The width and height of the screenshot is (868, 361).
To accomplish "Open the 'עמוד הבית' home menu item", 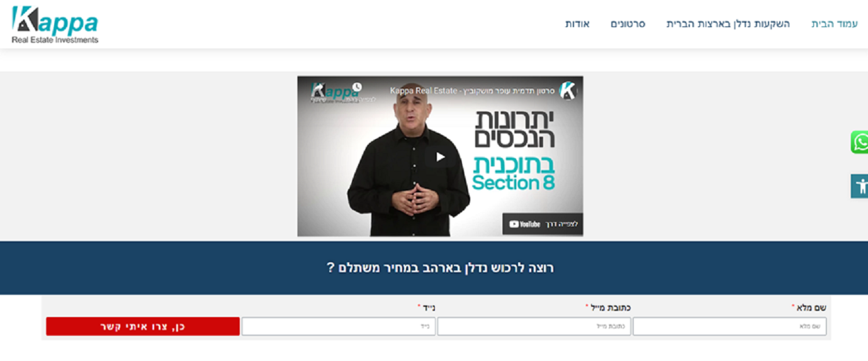I will coord(835,24).
